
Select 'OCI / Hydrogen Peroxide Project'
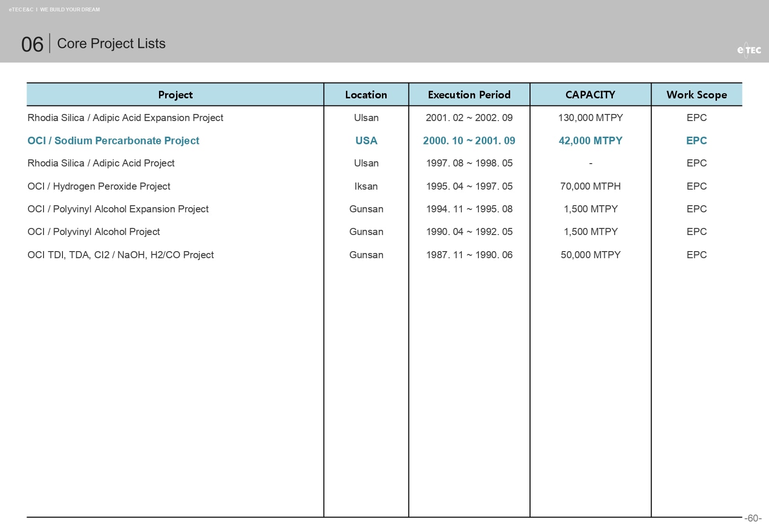click(99, 186)
